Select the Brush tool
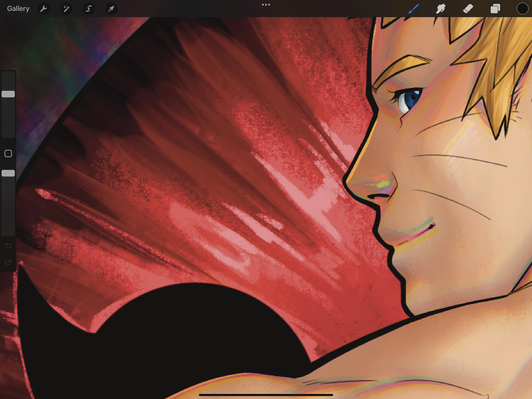Image resolution: width=532 pixels, height=399 pixels. (414, 9)
